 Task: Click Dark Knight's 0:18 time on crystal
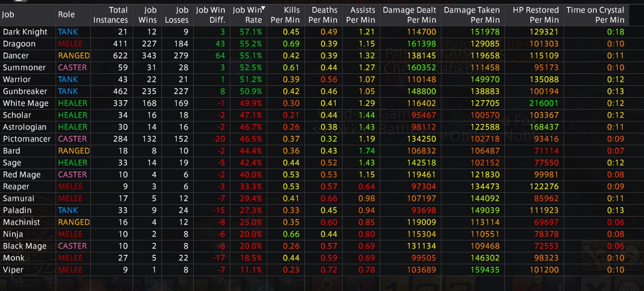(x=616, y=32)
